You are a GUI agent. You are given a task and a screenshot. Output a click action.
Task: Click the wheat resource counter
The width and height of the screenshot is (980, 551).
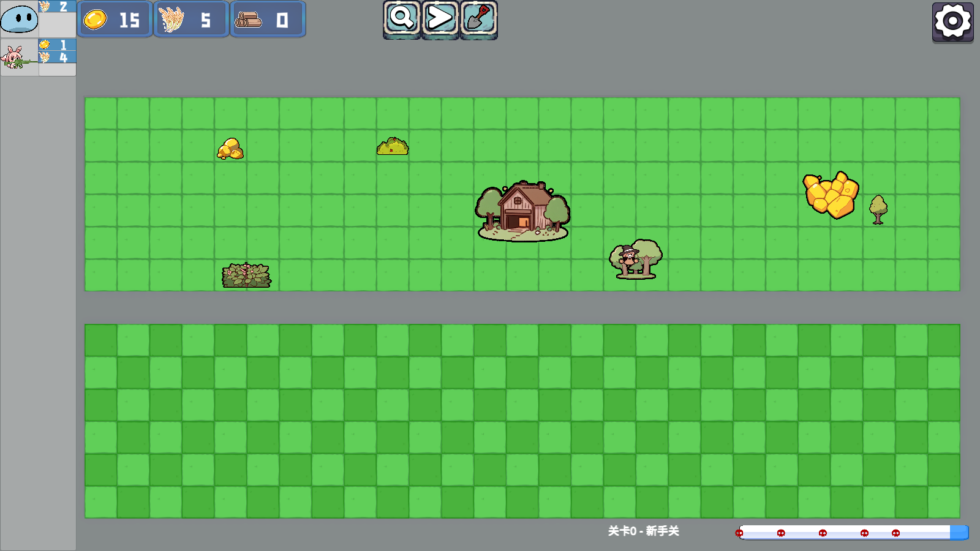click(190, 20)
